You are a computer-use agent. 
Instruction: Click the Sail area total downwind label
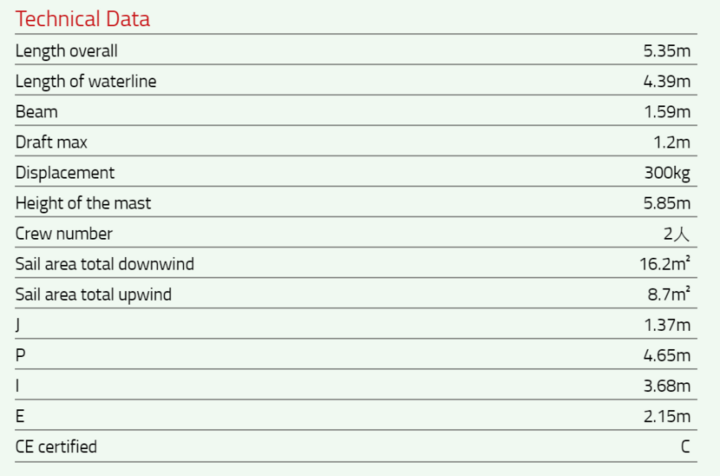coord(104,264)
